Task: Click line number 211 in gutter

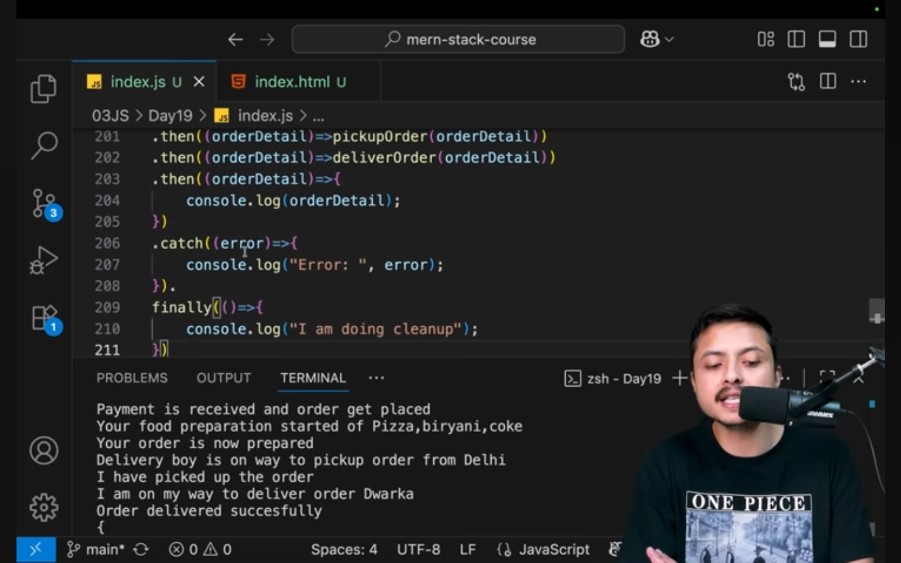Action: coord(107,350)
